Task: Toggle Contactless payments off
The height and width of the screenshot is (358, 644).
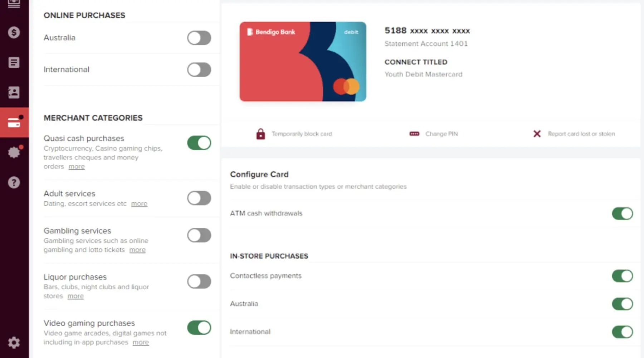Action: click(x=622, y=276)
